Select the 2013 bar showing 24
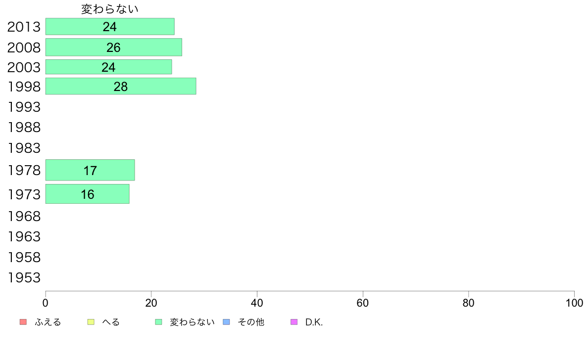This screenshot has width=588, height=364. (110, 27)
